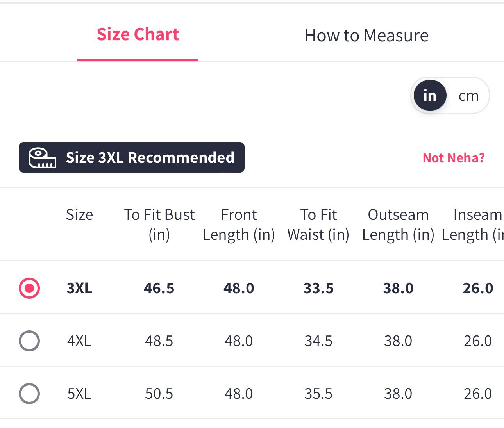The image size is (504, 428).
Task: Select inches unit option
Action: click(430, 96)
